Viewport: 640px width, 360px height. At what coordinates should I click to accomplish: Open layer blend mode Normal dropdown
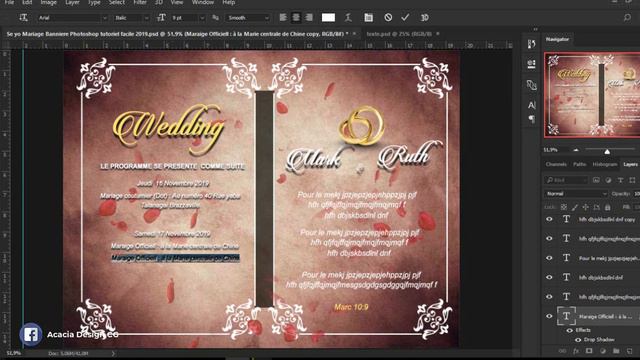click(576, 194)
